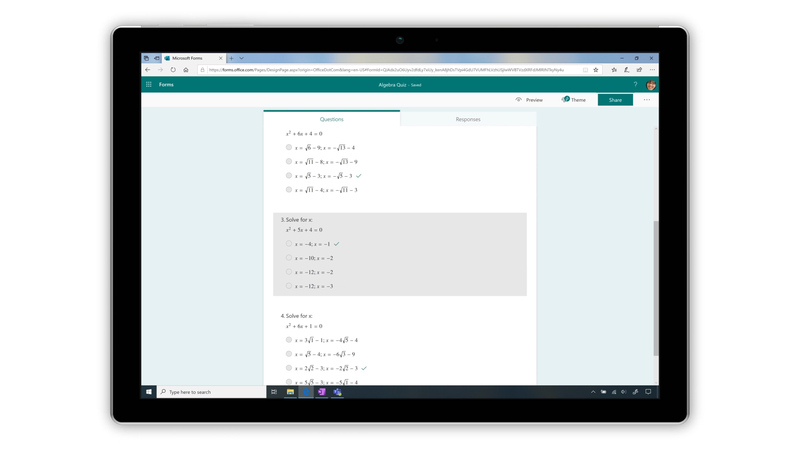This screenshot has width=800, height=450.
Task: Open the more options ellipsis menu
Action: click(x=647, y=100)
